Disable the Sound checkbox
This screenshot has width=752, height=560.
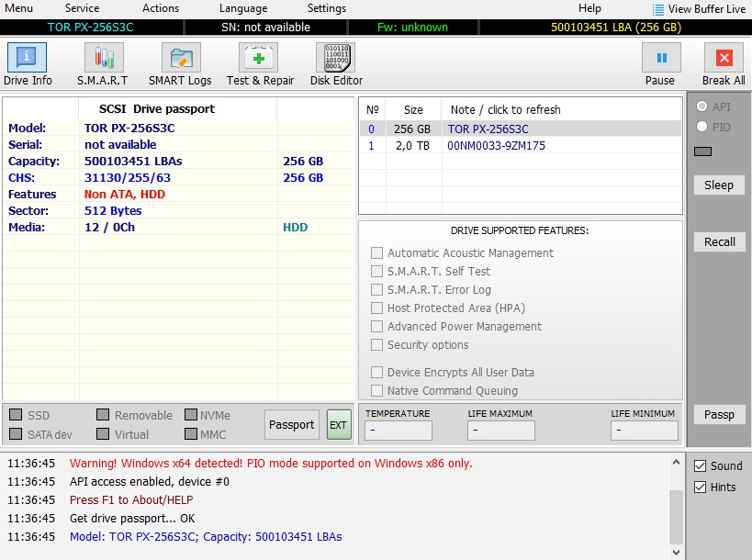[x=701, y=465]
